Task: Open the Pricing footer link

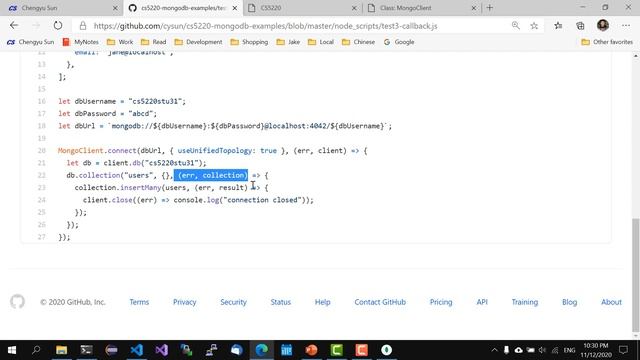Action: pos(441,302)
